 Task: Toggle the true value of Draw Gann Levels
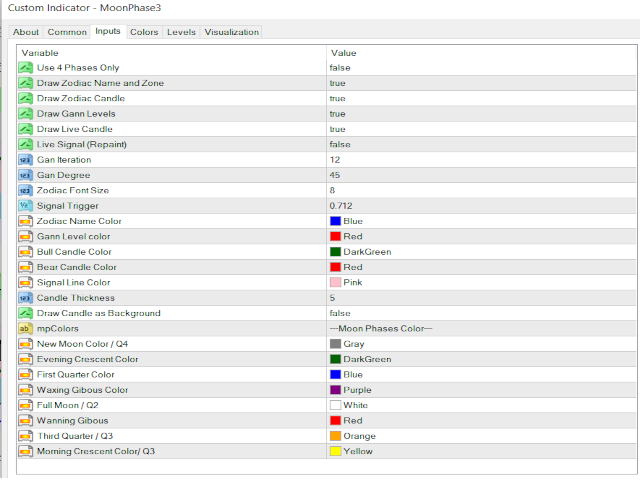click(338, 114)
